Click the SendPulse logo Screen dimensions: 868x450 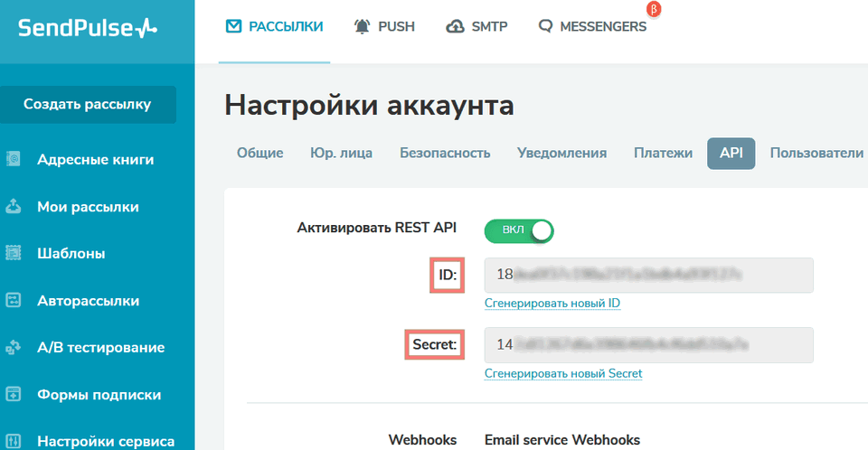[88, 28]
